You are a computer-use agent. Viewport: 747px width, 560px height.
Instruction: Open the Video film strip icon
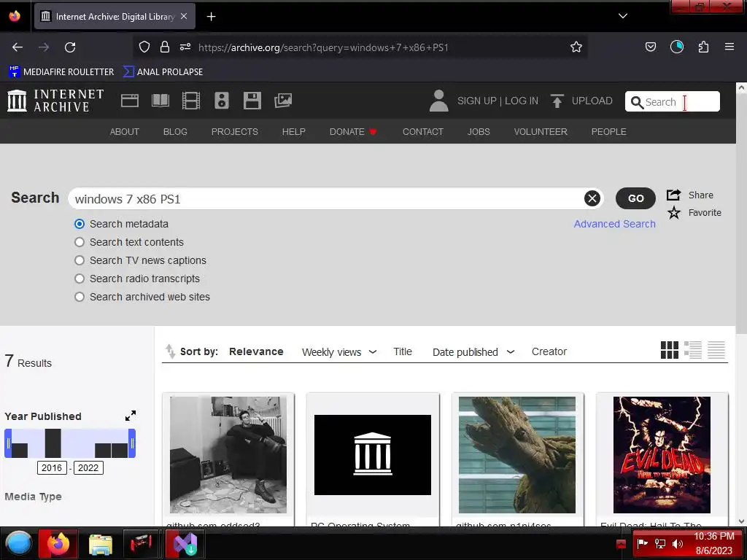(x=191, y=101)
